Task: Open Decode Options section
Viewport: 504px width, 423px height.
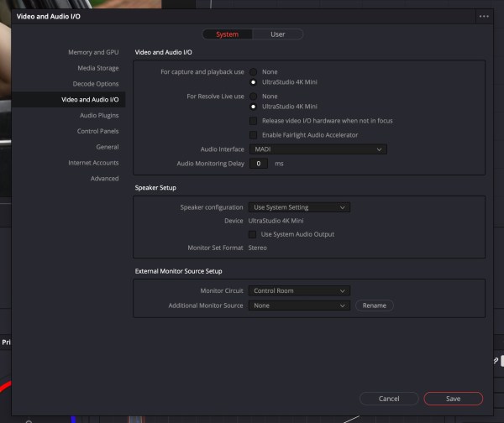Action: pyautogui.click(x=96, y=84)
